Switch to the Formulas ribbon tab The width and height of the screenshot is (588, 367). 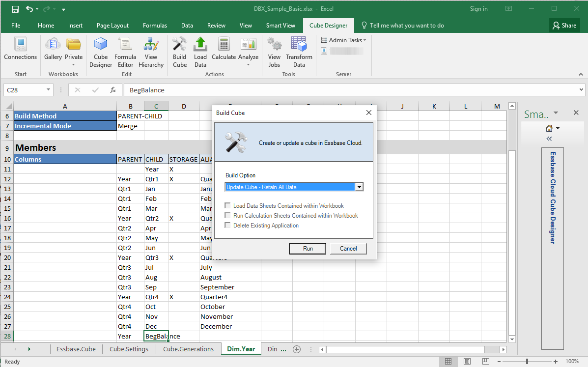coord(155,26)
